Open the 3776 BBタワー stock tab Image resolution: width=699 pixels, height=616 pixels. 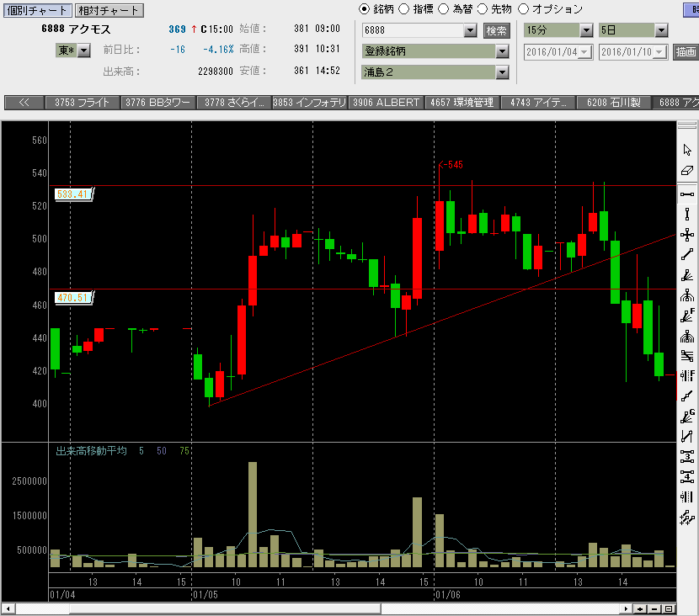(158, 103)
